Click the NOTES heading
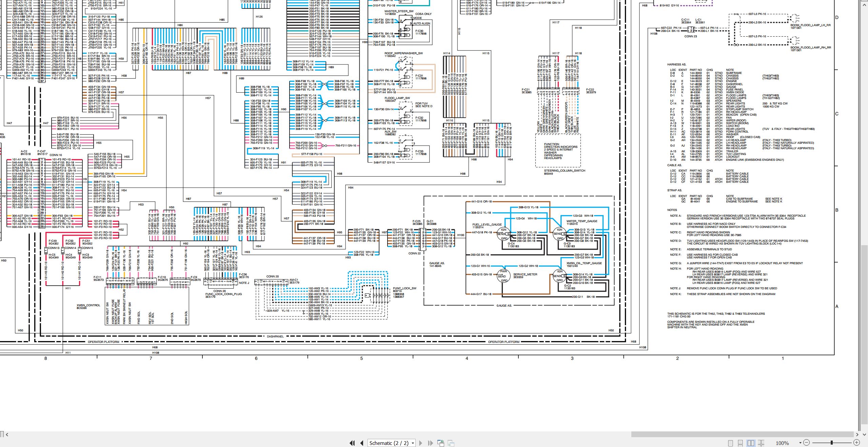Image resolution: width=868 pixels, height=447 pixels. (x=672, y=210)
